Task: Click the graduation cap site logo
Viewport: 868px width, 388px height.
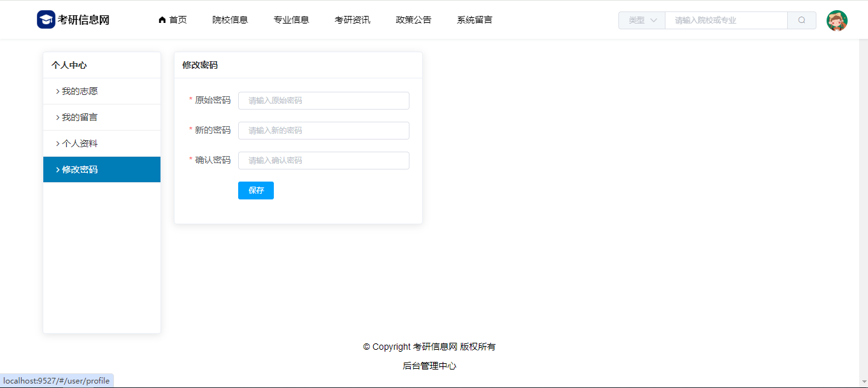Action: coord(46,20)
